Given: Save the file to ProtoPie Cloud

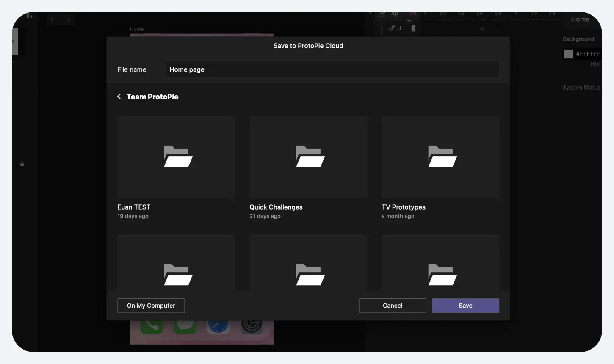Looking at the screenshot, I should (465, 306).
